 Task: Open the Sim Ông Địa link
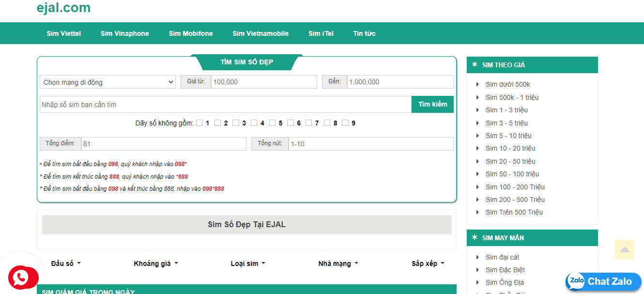coord(505,282)
